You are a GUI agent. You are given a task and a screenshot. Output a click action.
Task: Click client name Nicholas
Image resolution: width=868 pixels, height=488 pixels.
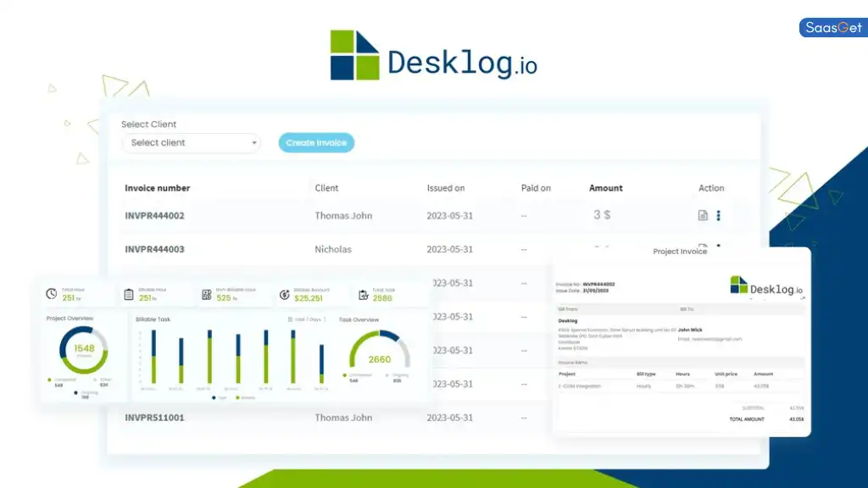[333, 250]
